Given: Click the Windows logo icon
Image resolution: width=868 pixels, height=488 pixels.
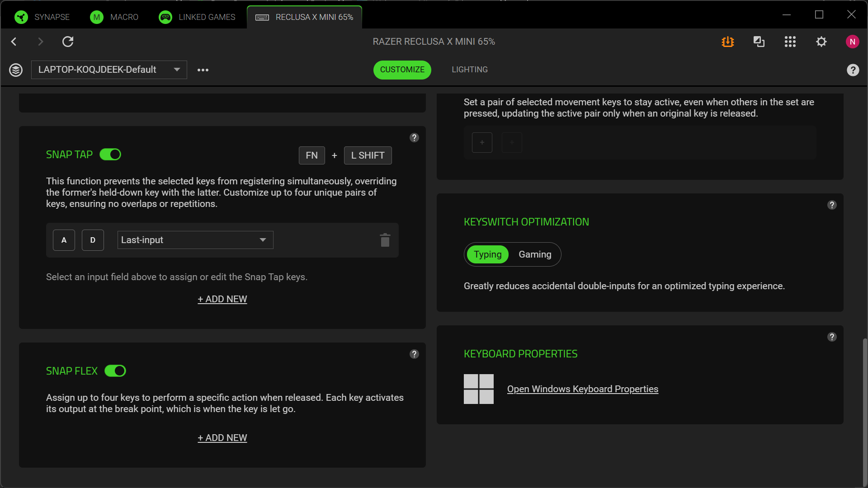Looking at the screenshot, I should (x=479, y=389).
